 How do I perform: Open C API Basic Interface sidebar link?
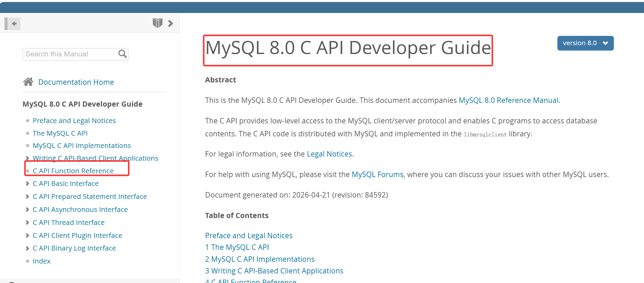(x=66, y=184)
